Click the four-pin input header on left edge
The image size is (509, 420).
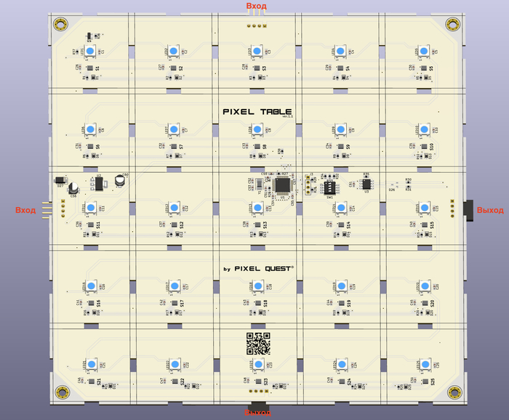point(63,209)
